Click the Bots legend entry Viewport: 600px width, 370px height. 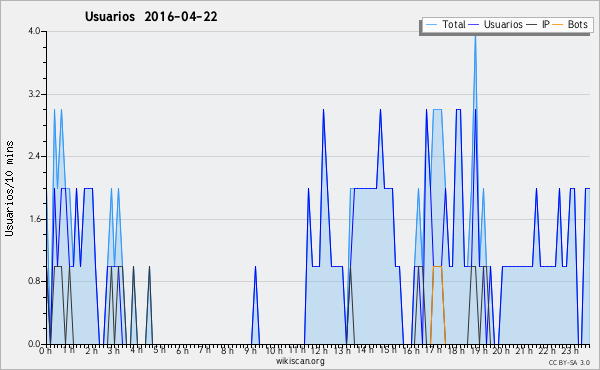570,24
